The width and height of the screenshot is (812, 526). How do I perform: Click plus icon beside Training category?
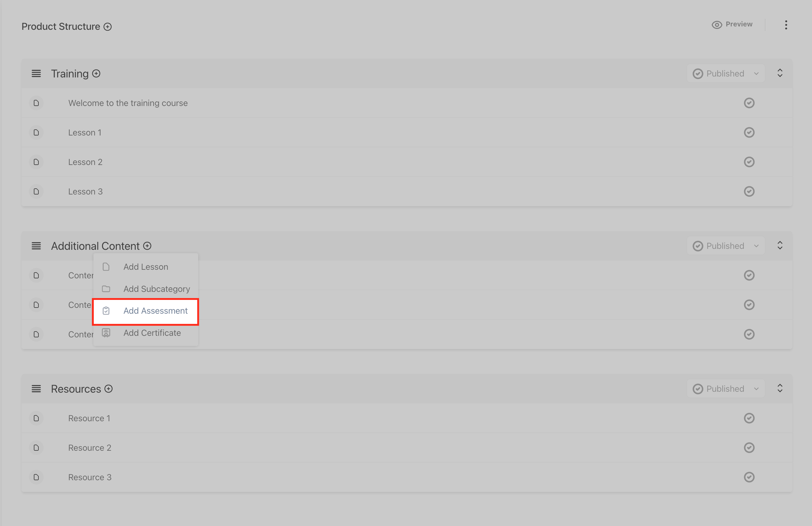(96, 74)
